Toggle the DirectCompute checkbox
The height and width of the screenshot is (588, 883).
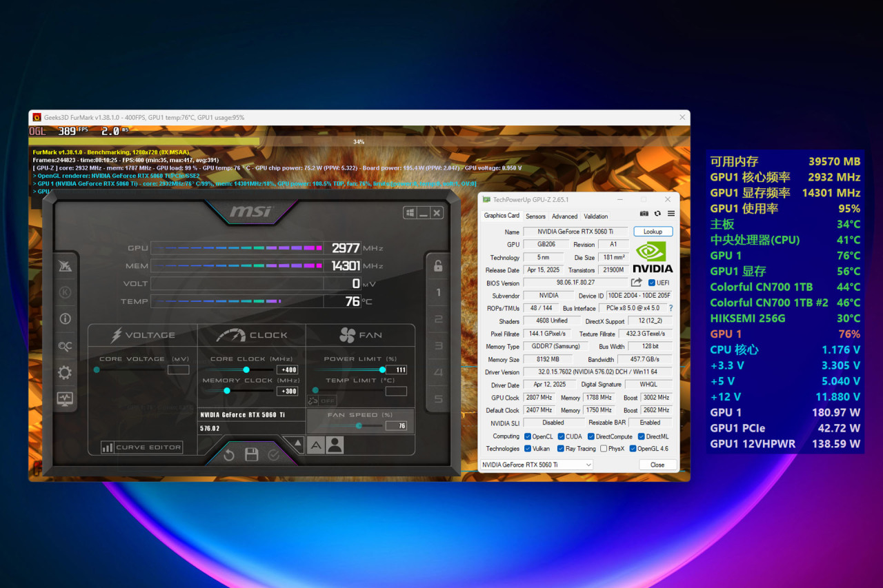point(591,436)
